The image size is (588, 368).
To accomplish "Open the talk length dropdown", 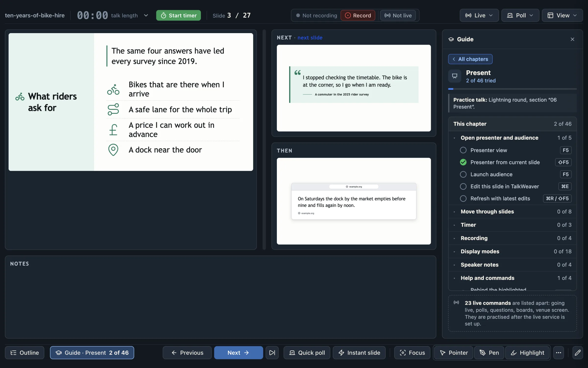I will (130, 15).
